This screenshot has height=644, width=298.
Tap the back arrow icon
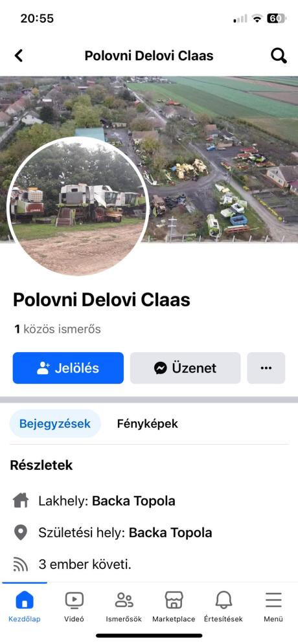click(19, 56)
